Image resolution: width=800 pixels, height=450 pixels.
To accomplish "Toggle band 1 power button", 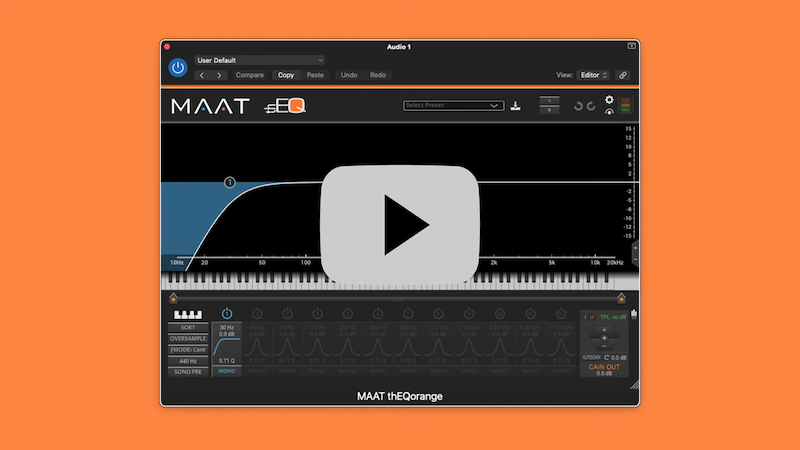I will coord(227,313).
